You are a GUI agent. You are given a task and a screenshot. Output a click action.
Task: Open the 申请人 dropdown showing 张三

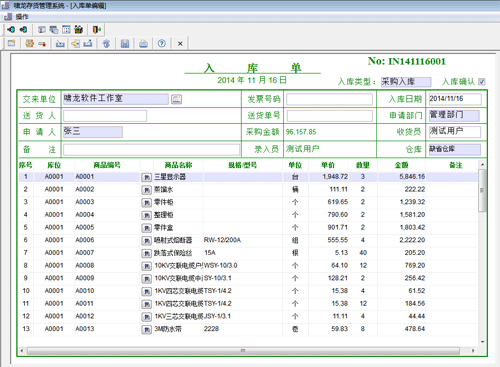93,132
